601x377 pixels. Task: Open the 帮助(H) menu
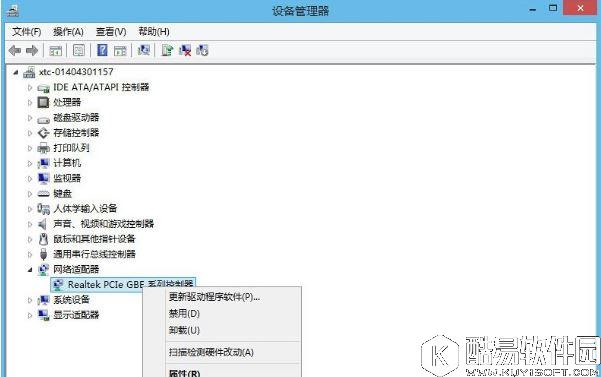click(154, 31)
